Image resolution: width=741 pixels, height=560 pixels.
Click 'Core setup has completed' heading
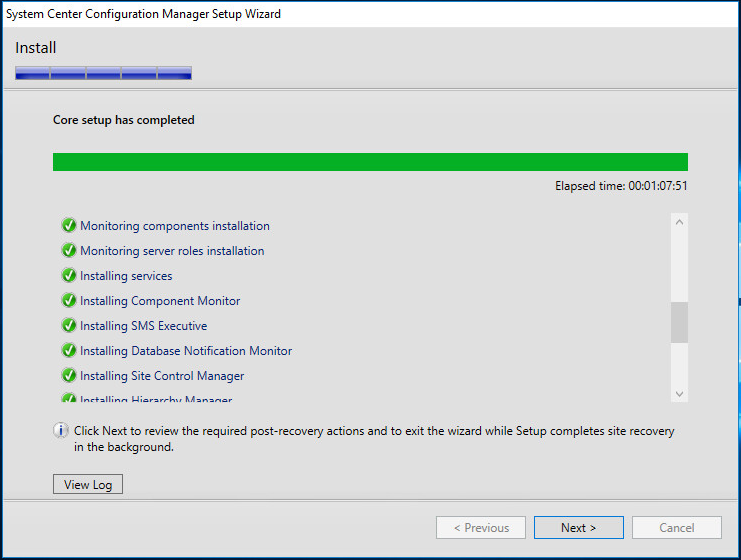pyautogui.click(x=124, y=120)
